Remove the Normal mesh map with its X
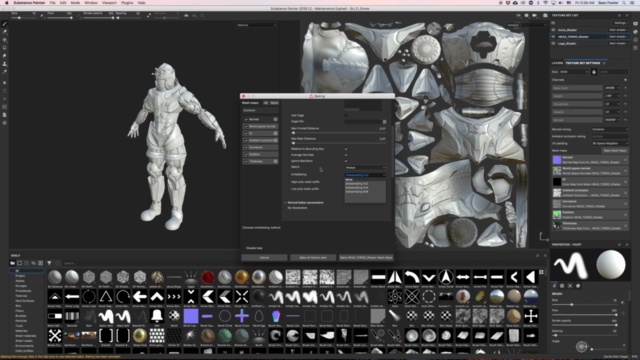Viewport: 640px width, 360px height. [x=625, y=160]
